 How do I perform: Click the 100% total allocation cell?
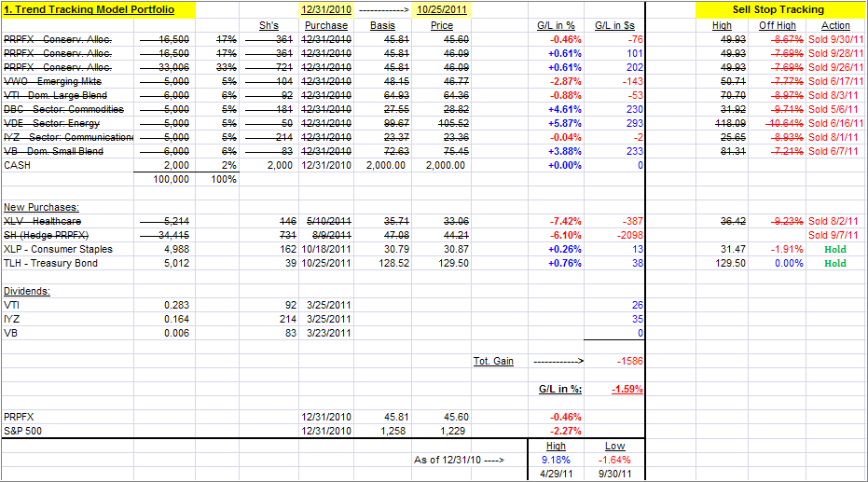pos(224,179)
